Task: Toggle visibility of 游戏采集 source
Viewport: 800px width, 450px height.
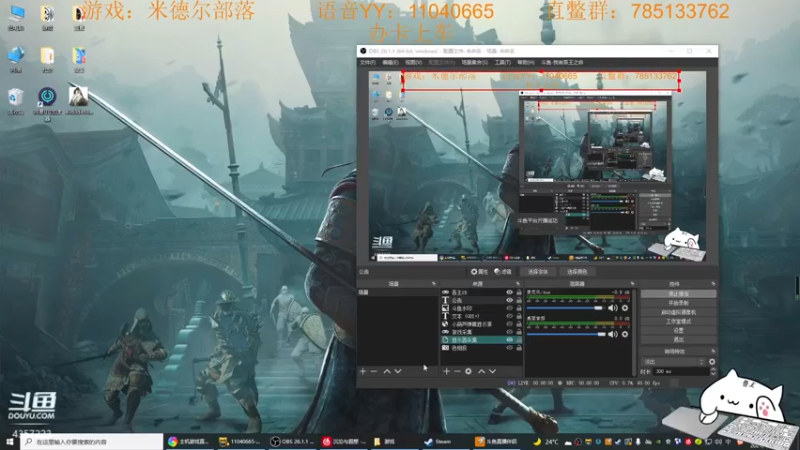Action: (509, 332)
